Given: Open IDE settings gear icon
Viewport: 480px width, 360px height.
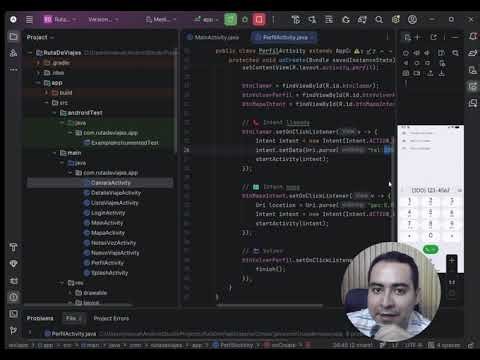Looking at the screenshot, I should click(x=396, y=20).
